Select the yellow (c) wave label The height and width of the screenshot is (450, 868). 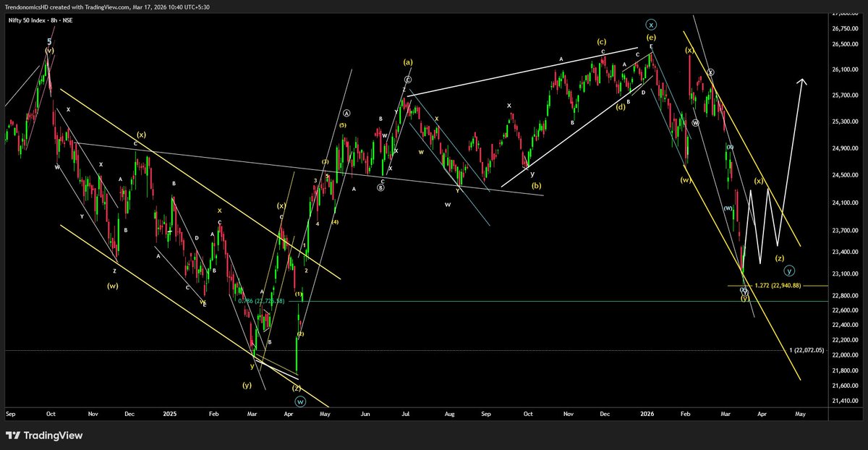click(x=602, y=41)
